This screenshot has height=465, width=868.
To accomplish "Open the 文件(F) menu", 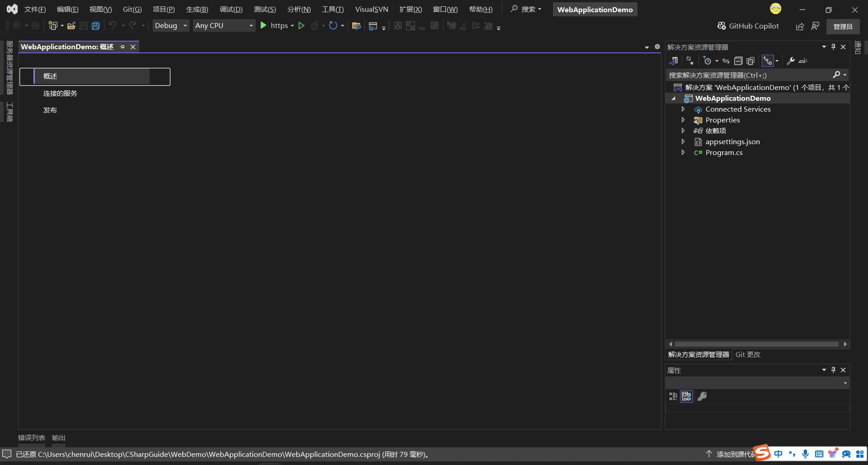I will click(x=35, y=9).
